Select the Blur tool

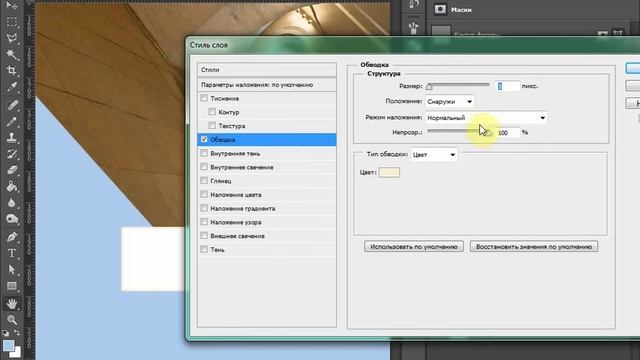point(12,202)
